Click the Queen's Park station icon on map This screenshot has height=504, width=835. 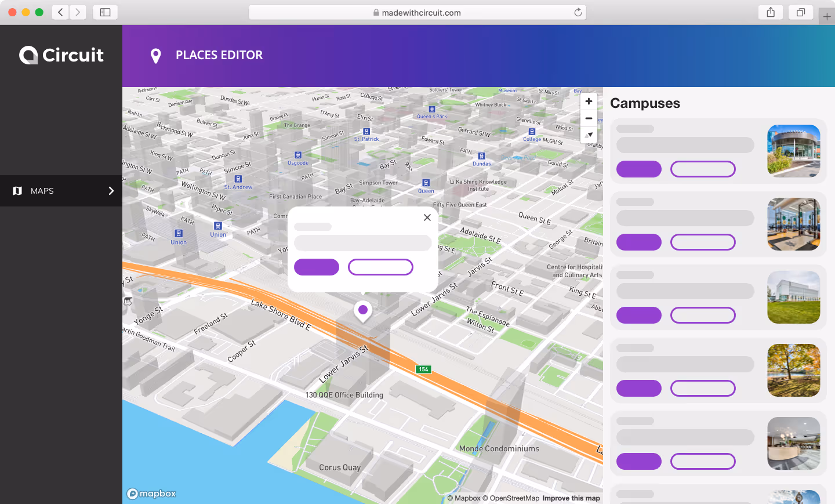click(x=432, y=109)
